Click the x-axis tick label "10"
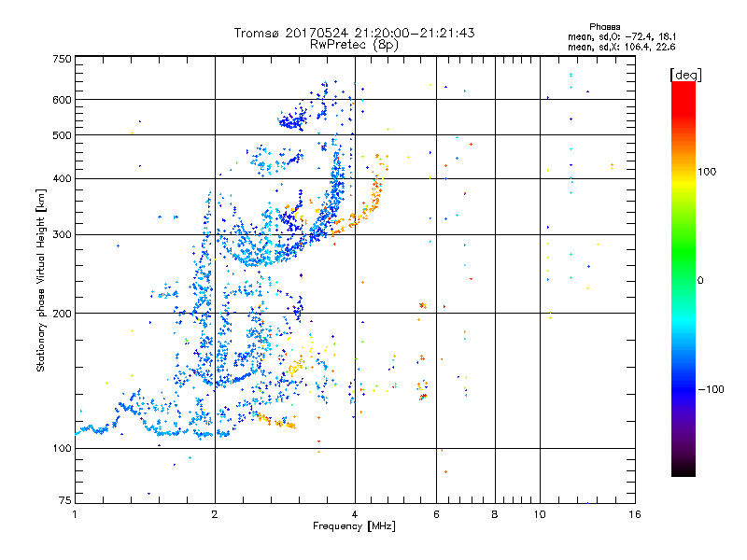Viewport: 747px width, 560px height. point(540,514)
